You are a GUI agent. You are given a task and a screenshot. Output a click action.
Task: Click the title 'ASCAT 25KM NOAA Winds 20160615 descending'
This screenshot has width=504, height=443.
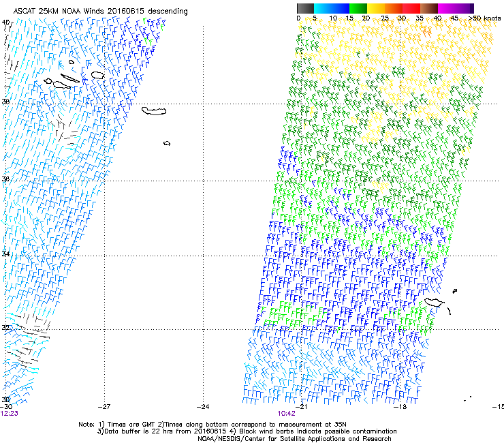click(x=100, y=12)
